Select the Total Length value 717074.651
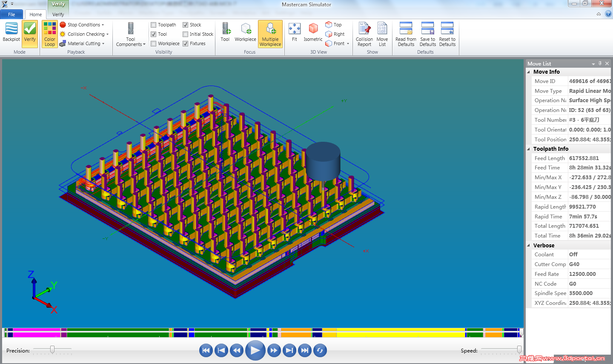The image size is (613, 364). pyautogui.click(x=590, y=226)
